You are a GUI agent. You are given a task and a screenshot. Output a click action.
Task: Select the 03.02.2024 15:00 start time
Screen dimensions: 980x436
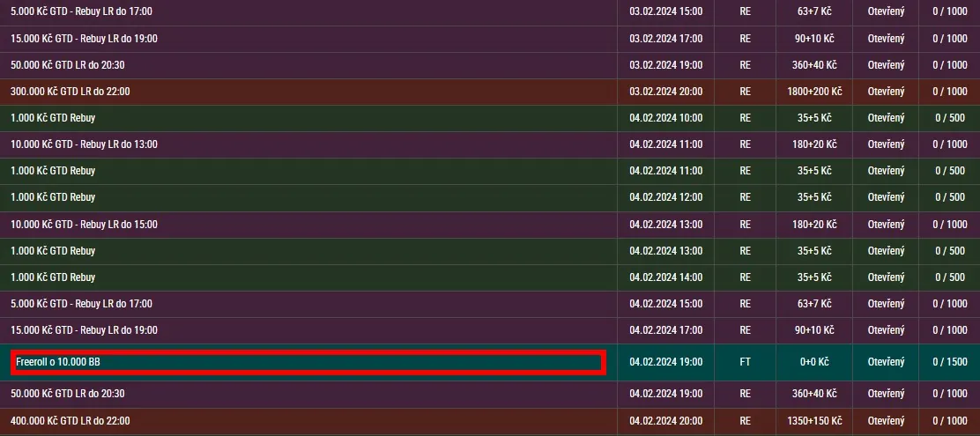(665, 12)
